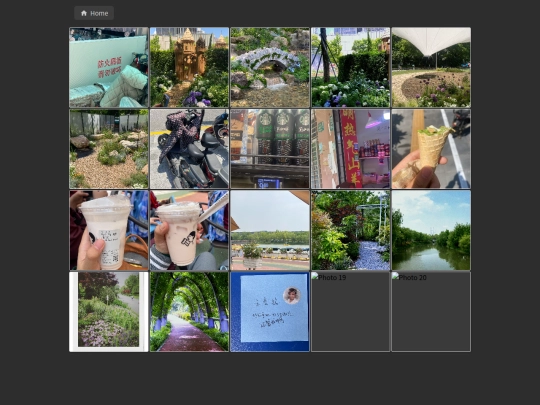
Task: Open the garden path with blue flowers photo
Action: tap(351, 230)
